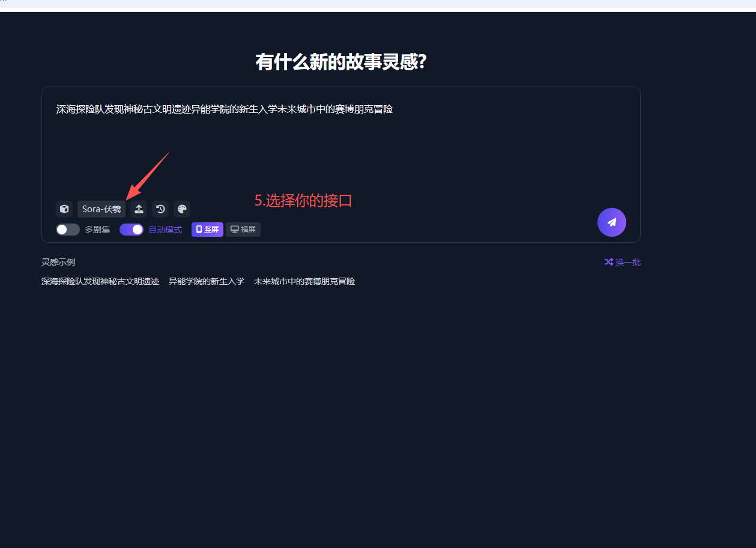Select example 异能学院的新生入学
Screen dimensions: 756x548
coord(207,281)
